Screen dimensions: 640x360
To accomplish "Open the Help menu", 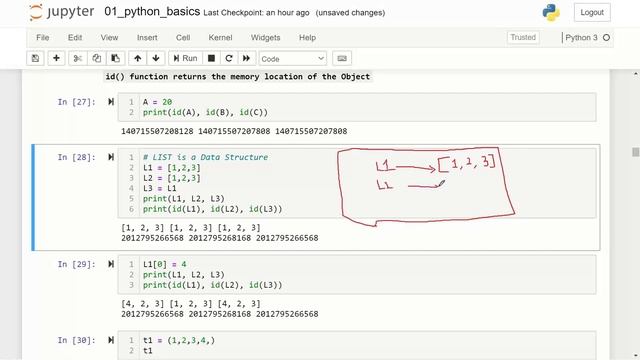I will [x=307, y=38].
